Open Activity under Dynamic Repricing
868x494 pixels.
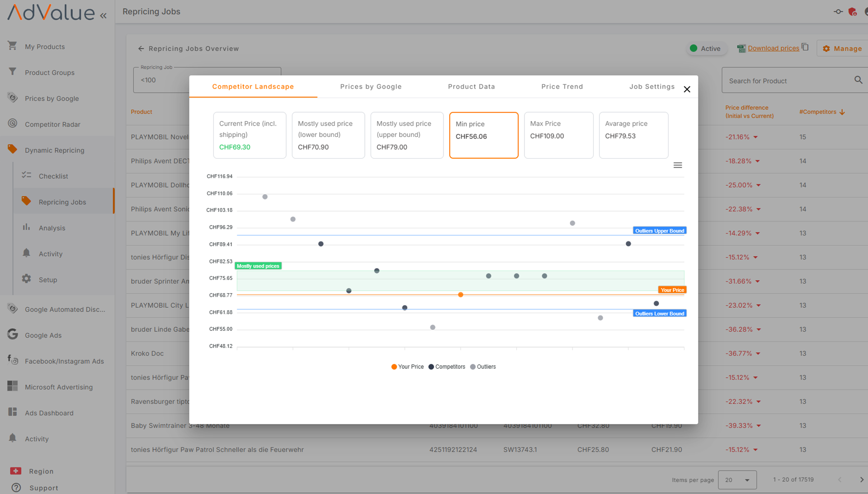tap(51, 254)
